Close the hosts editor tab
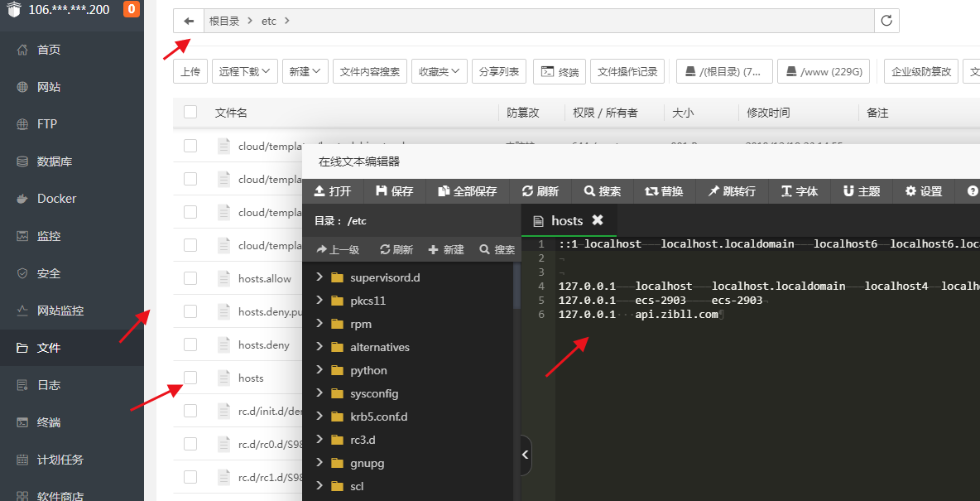 [598, 220]
